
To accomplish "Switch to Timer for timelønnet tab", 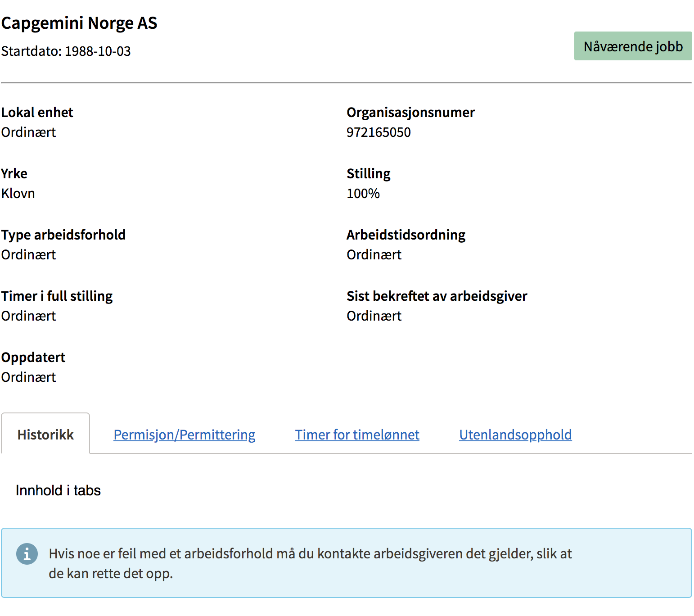I will 357,435.
